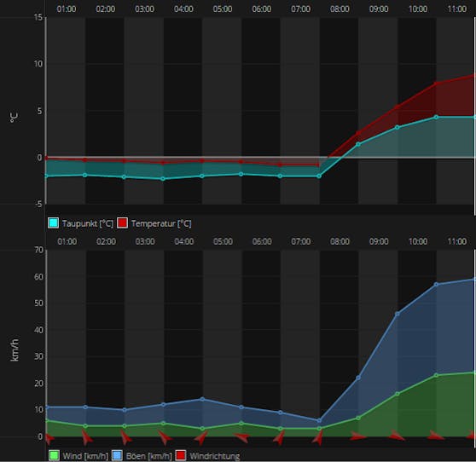
Task: Select the gust data point at 04:30 peak
Action: tap(202, 399)
